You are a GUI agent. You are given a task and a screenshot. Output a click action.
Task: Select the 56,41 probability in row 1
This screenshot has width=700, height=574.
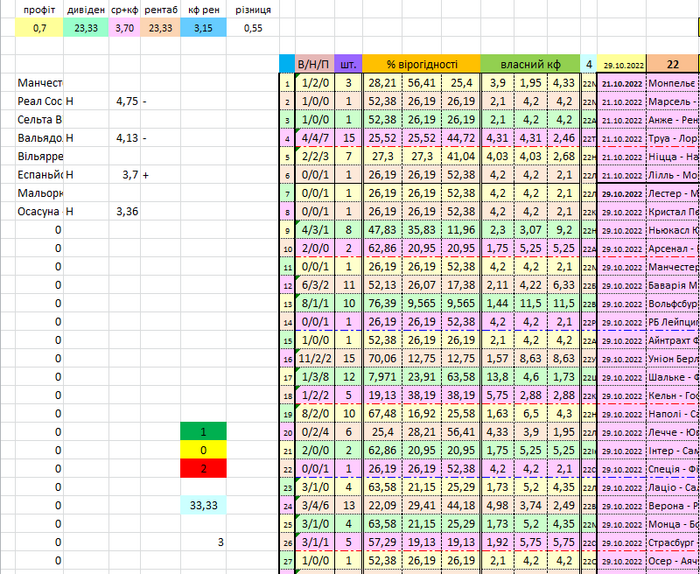422,83
